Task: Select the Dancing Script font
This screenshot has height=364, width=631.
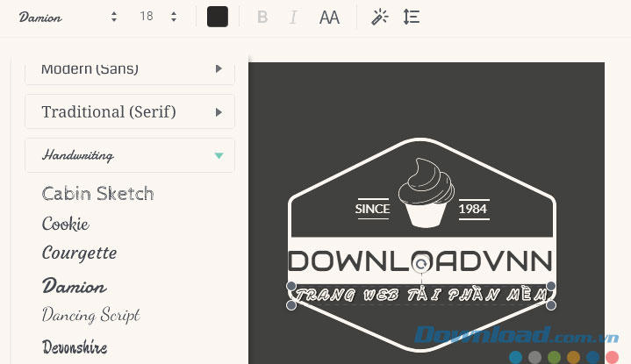Action: tap(90, 314)
